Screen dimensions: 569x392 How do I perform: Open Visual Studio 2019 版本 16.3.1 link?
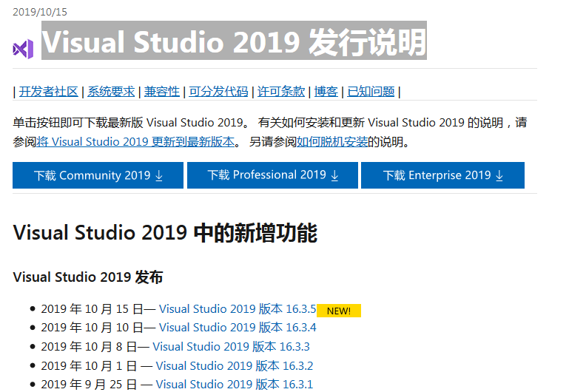(x=235, y=385)
